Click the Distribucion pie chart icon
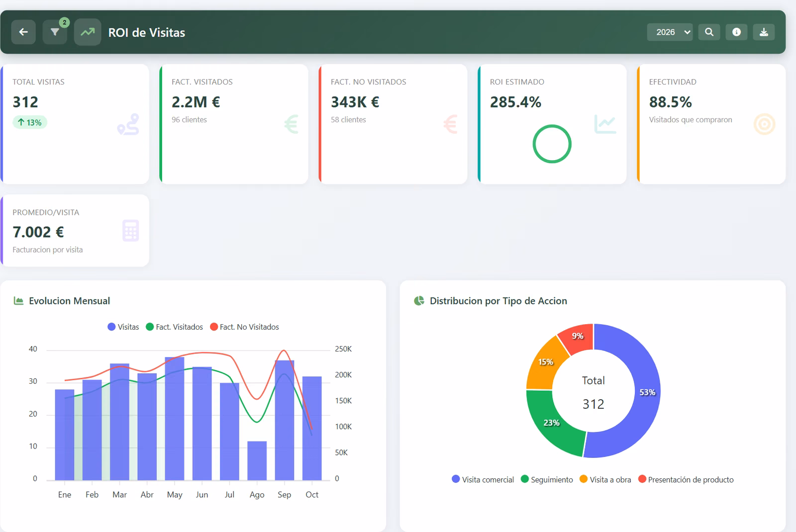The width and height of the screenshot is (796, 532). [419, 301]
